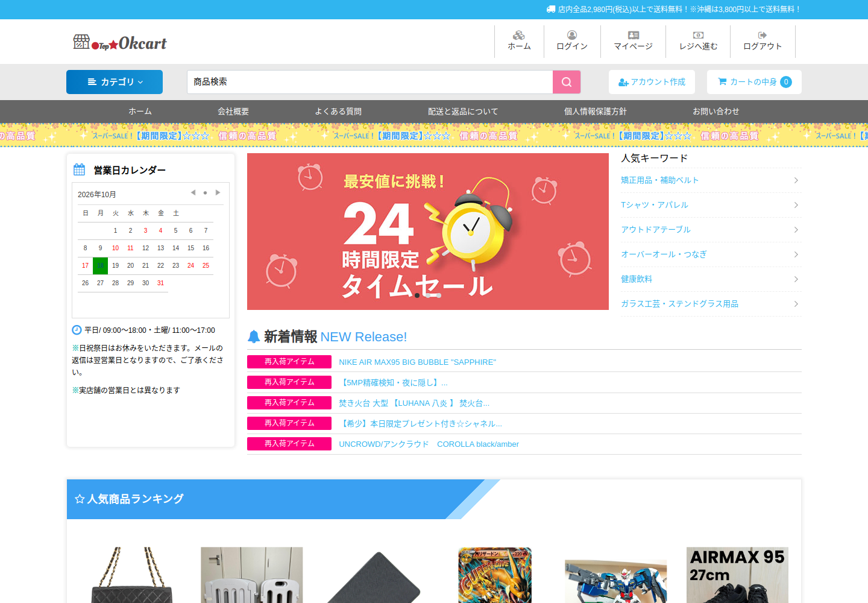868x603 pixels.
Task: Select the third carousel dot indicator
Action: 439,295
